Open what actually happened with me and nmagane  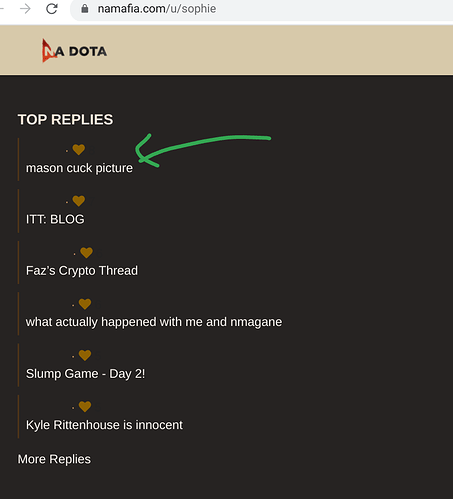154,322
